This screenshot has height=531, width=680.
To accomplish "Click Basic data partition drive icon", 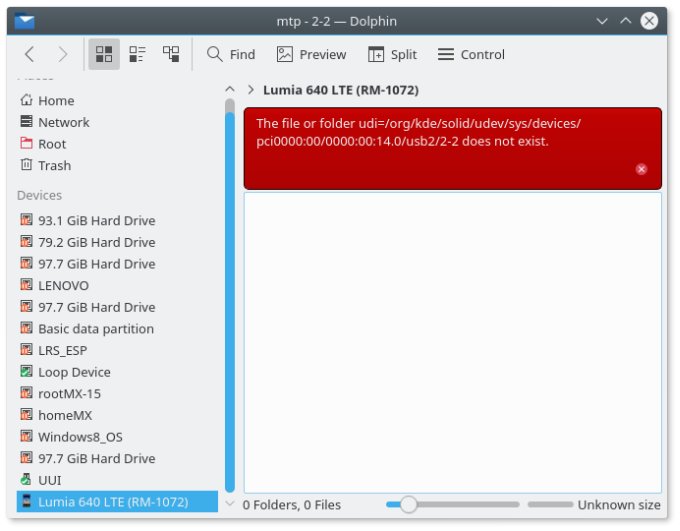I will click(x=26, y=328).
